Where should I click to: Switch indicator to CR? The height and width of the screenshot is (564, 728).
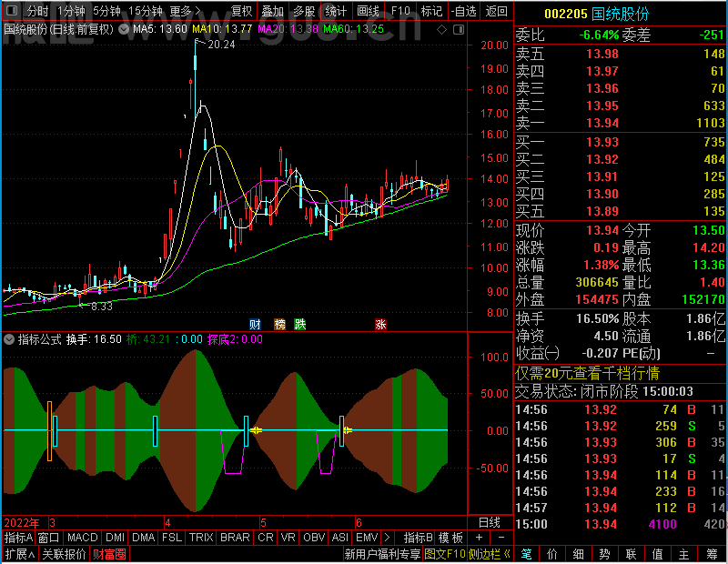(266, 538)
